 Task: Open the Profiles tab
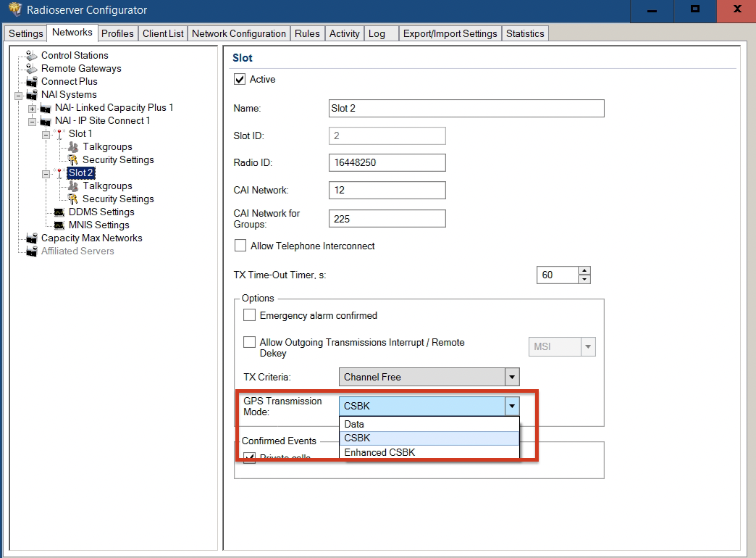[x=117, y=34]
